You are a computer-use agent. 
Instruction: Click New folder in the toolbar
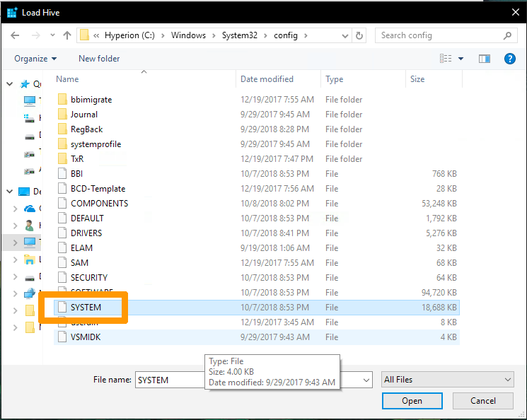click(99, 59)
